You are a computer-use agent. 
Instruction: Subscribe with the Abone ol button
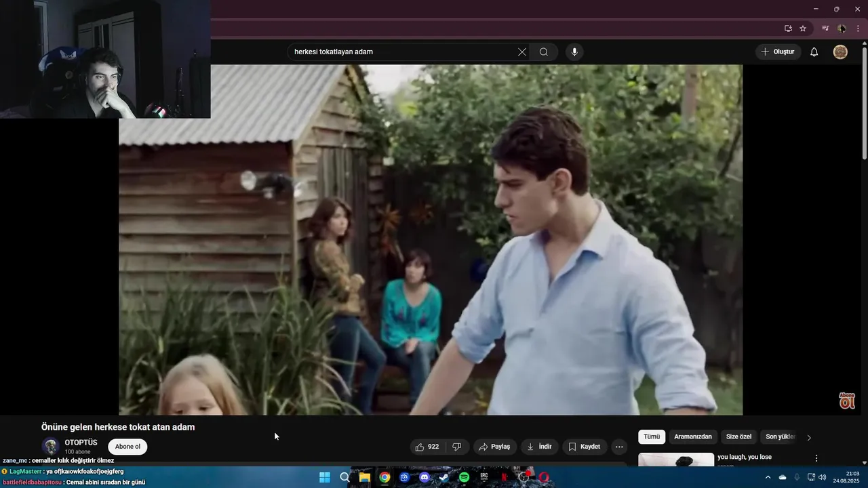(127, 447)
